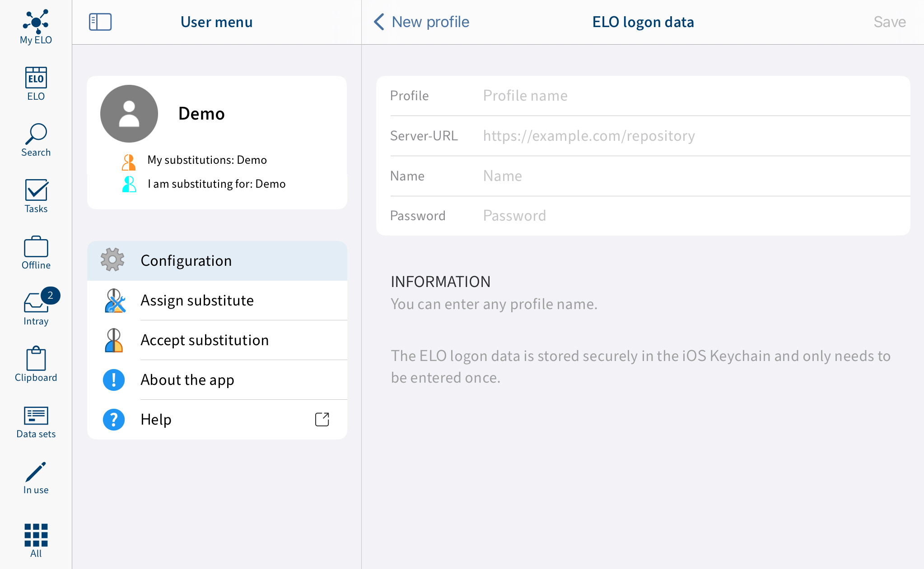Click 'You can enter any profile name.' text

[x=494, y=304]
